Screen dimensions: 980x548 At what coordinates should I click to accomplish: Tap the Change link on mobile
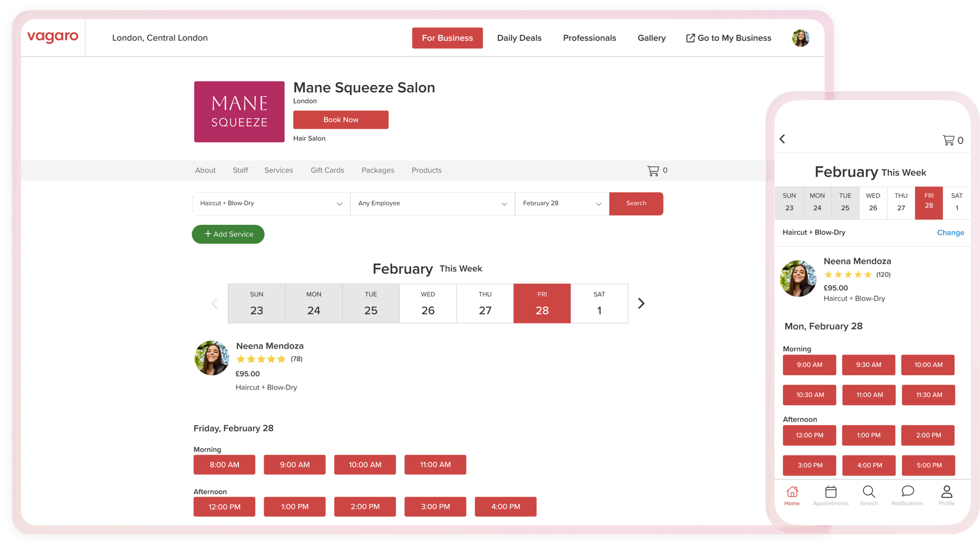(x=950, y=233)
